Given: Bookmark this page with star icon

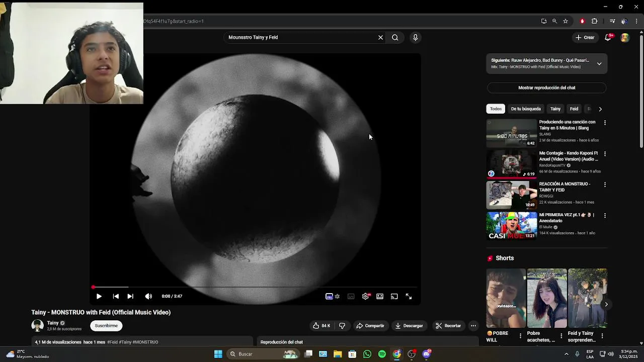Looking at the screenshot, I should (566, 21).
